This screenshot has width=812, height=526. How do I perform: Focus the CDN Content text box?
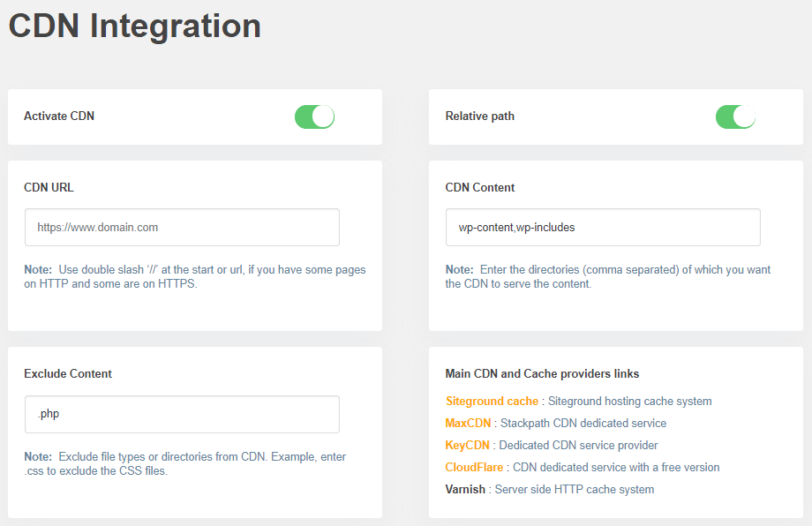(603, 227)
